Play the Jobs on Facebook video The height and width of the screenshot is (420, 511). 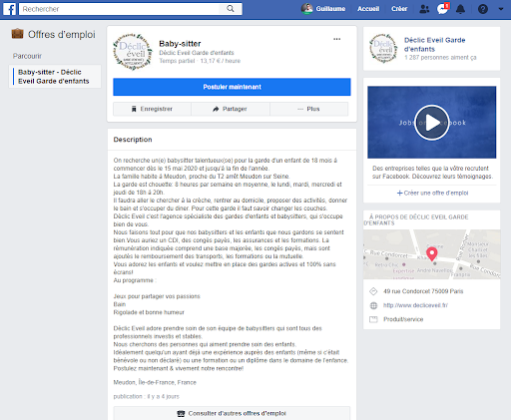(432, 123)
